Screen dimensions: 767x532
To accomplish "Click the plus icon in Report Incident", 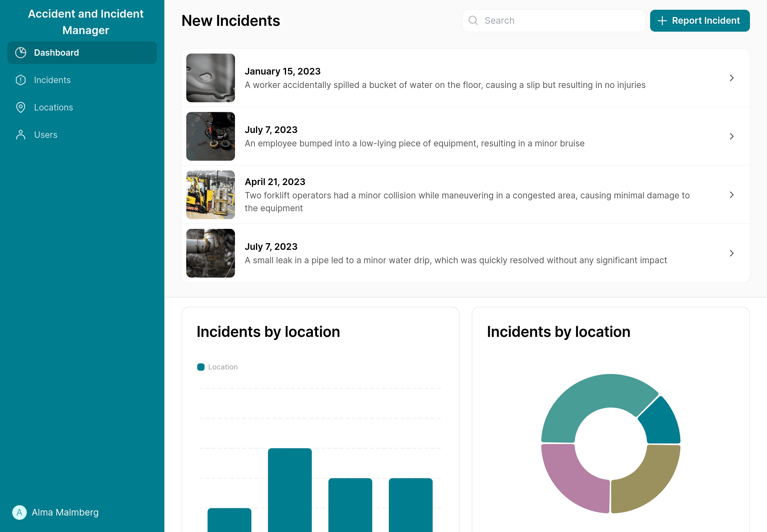I will [x=662, y=21].
